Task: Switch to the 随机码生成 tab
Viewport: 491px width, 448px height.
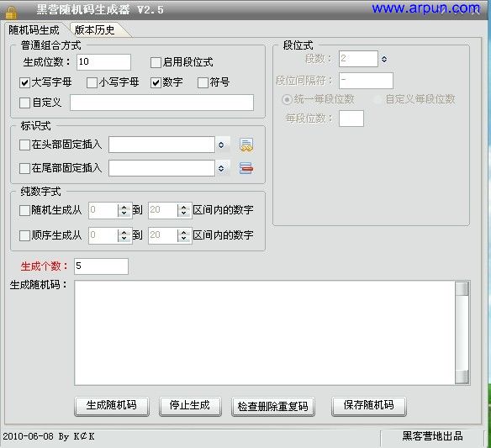Action: tap(34, 30)
